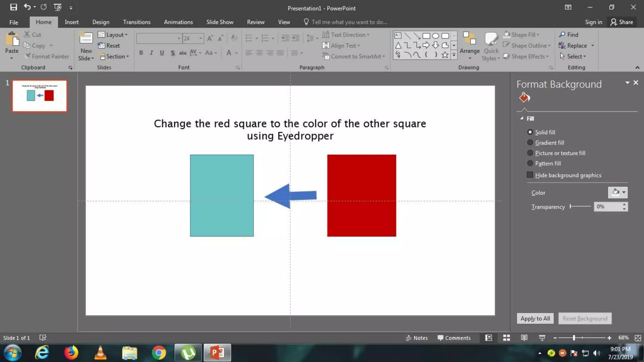
Task: Select the Text Box shape in gallery
Action: pos(398,36)
